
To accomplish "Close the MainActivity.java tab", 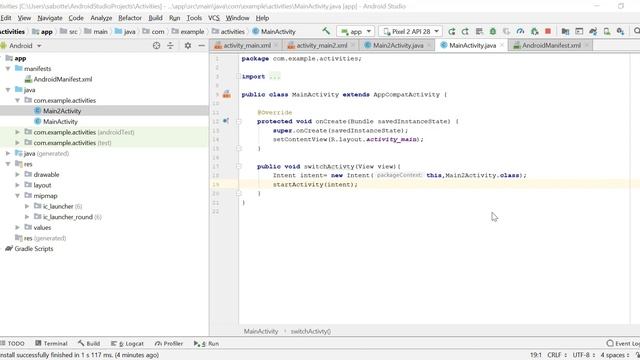I will [x=502, y=45].
